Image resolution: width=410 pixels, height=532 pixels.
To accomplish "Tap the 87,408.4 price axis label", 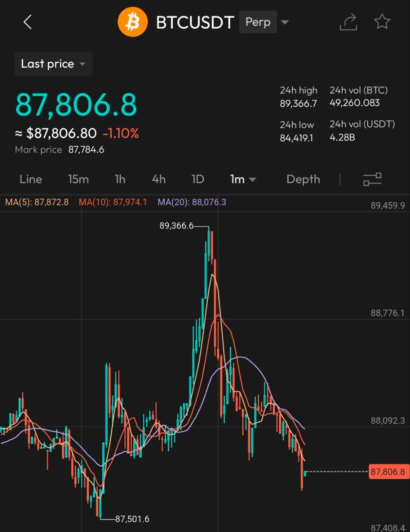I will click(x=388, y=528).
